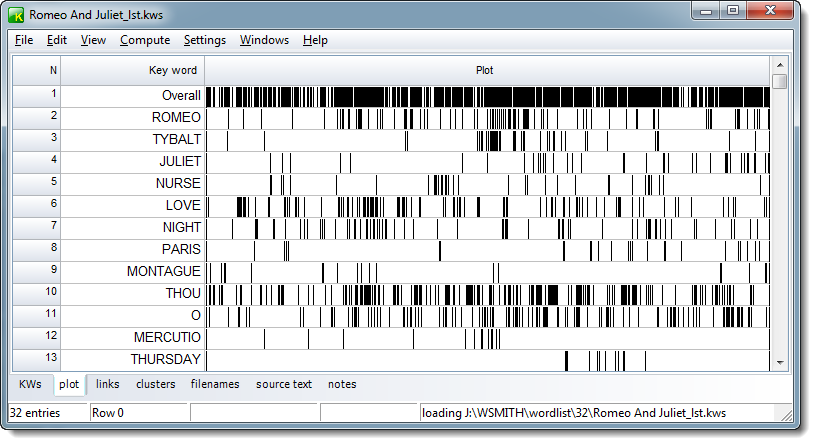Open the source text tab
Image resolution: width=816 pixels, height=445 pixels.
pos(284,384)
